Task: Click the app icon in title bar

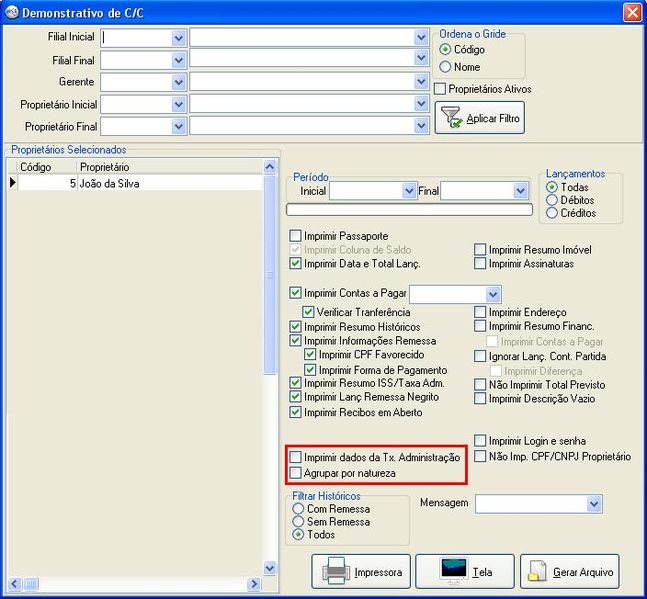Action: pos(12,12)
